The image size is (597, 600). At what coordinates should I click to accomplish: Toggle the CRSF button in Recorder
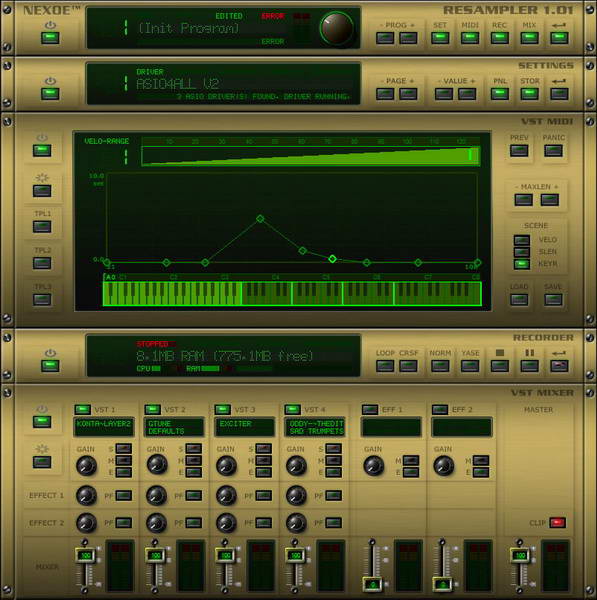pos(408,366)
